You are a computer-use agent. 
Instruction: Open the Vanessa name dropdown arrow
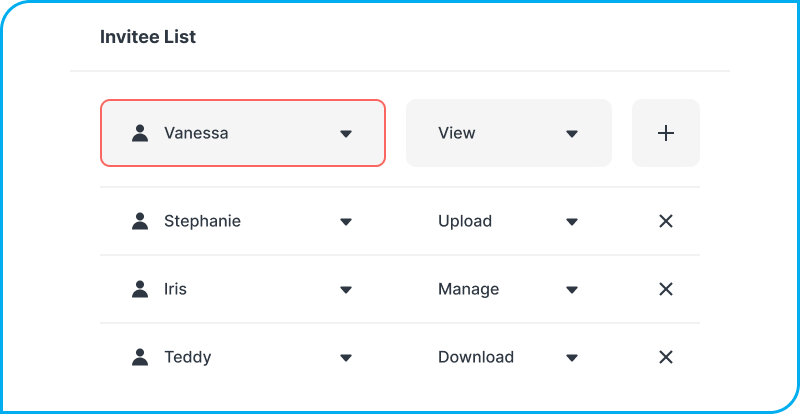(x=346, y=134)
